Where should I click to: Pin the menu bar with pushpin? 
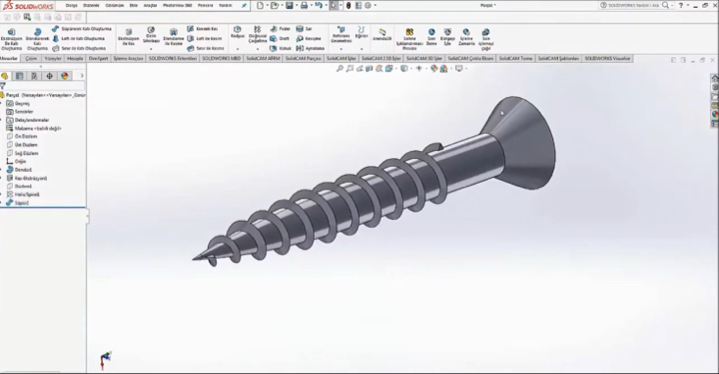point(244,6)
